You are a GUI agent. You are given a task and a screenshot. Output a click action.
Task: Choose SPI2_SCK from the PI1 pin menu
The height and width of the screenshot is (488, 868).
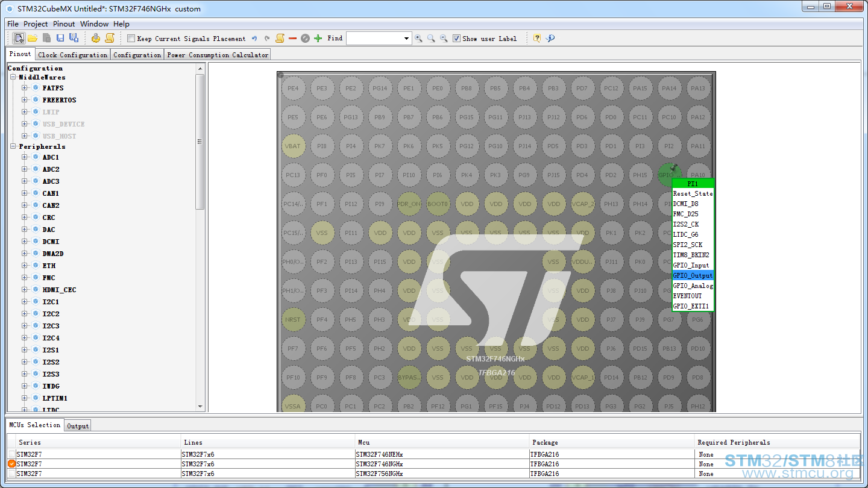tap(693, 245)
